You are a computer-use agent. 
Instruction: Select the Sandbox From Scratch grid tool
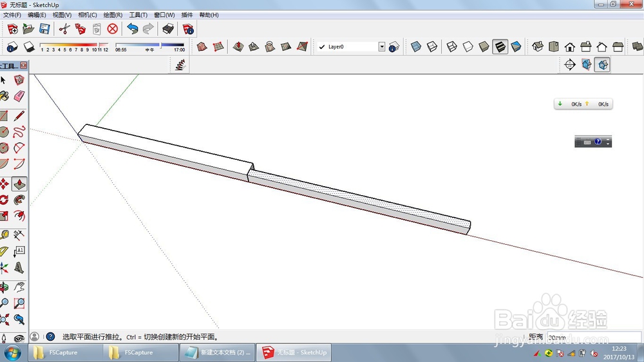(218, 47)
